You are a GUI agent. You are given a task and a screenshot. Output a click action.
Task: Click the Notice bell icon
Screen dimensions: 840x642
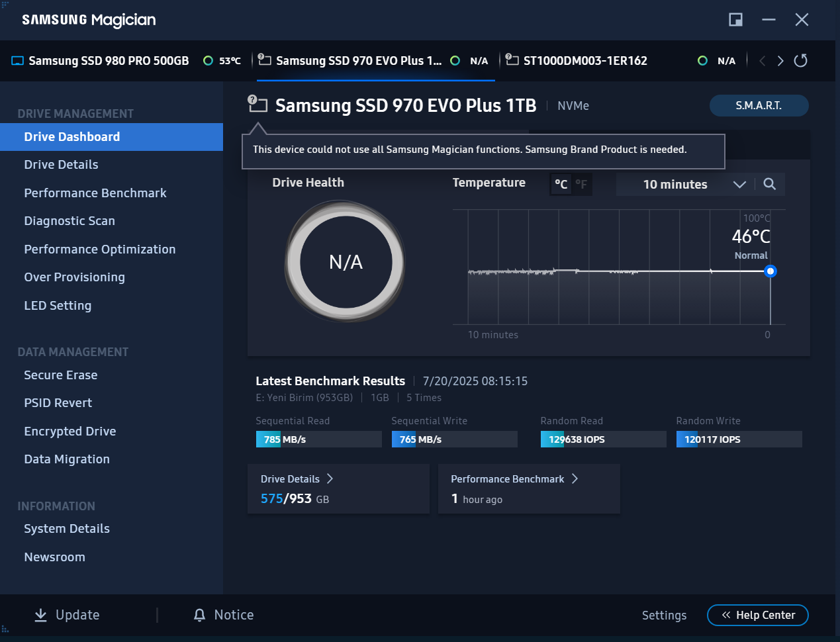click(x=199, y=615)
